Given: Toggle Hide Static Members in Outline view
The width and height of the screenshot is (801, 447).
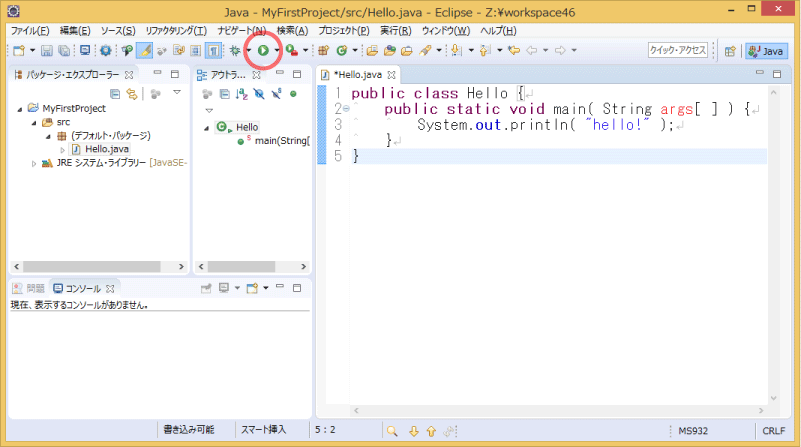Looking at the screenshot, I should 276,93.
